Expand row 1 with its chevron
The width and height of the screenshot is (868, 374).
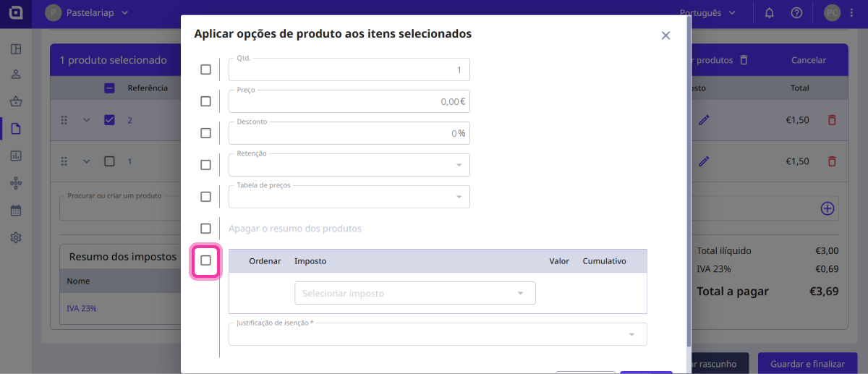tap(87, 161)
